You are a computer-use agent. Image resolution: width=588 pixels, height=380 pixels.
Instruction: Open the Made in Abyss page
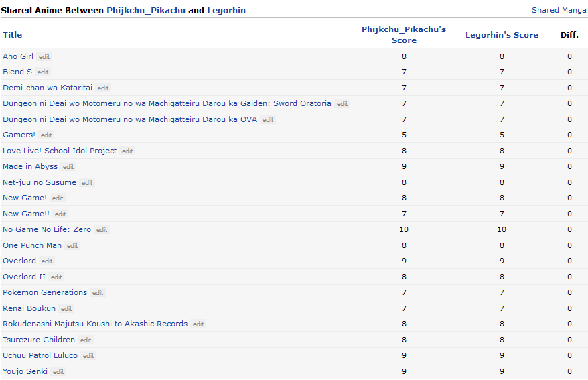(30, 166)
